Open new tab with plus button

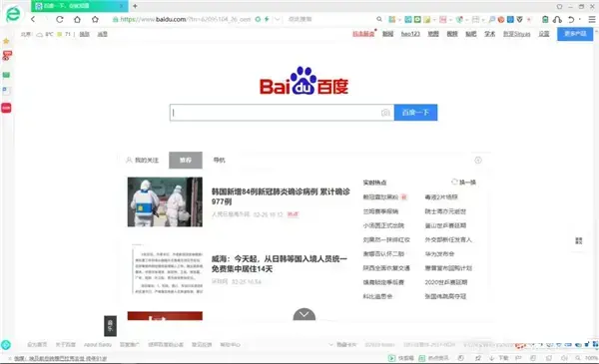click(x=135, y=6)
